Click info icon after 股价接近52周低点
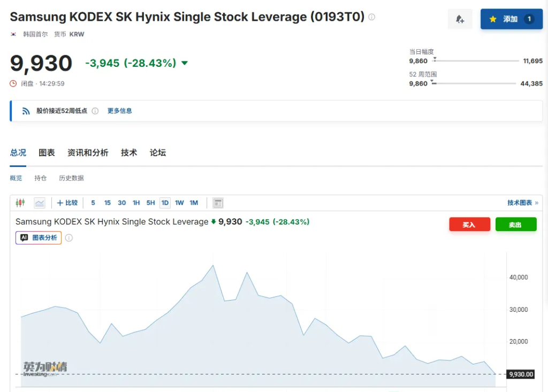The image size is (548, 392). click(x=95, y=111)
